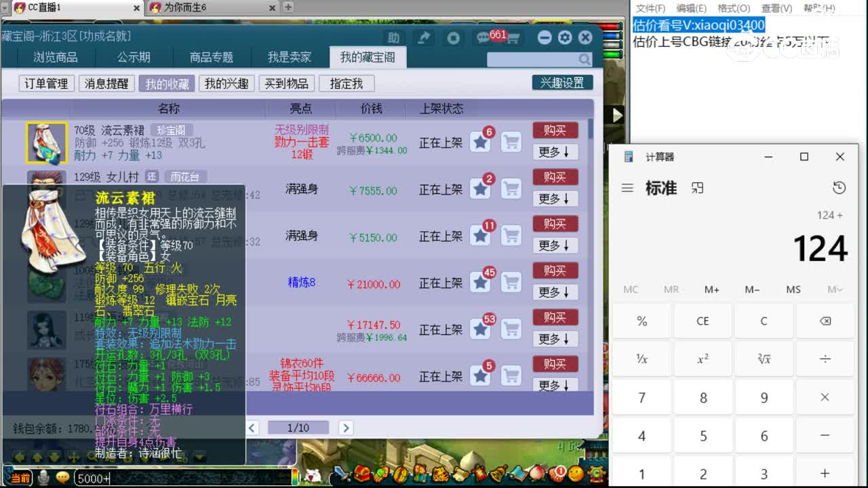Click the share arrow icon near the help button
868x488 pixels.
[424, 38]
